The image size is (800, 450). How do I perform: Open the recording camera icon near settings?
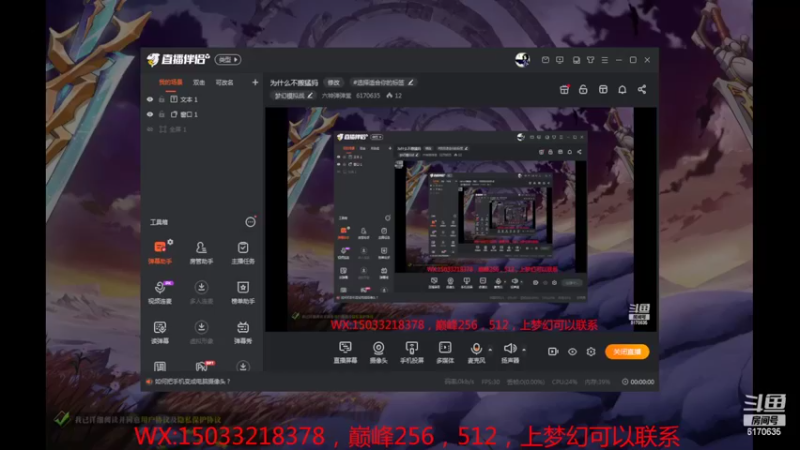tap(553, 352)
